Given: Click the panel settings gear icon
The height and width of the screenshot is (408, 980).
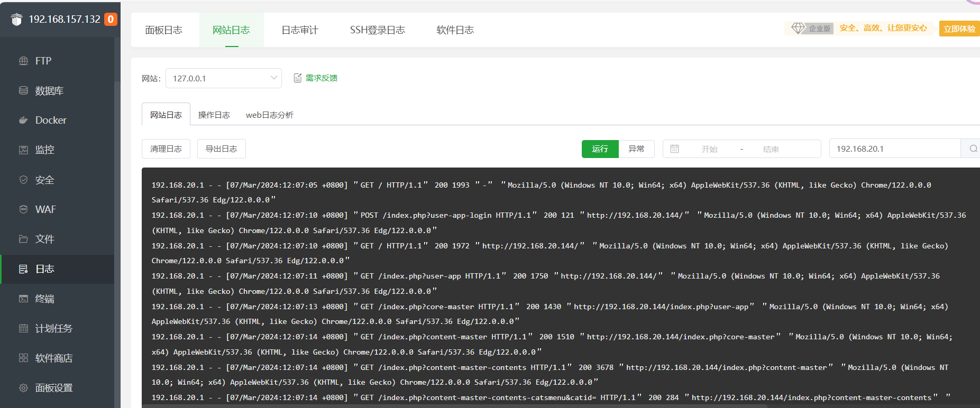Looking at the screenshot, I should click(23, 388).
